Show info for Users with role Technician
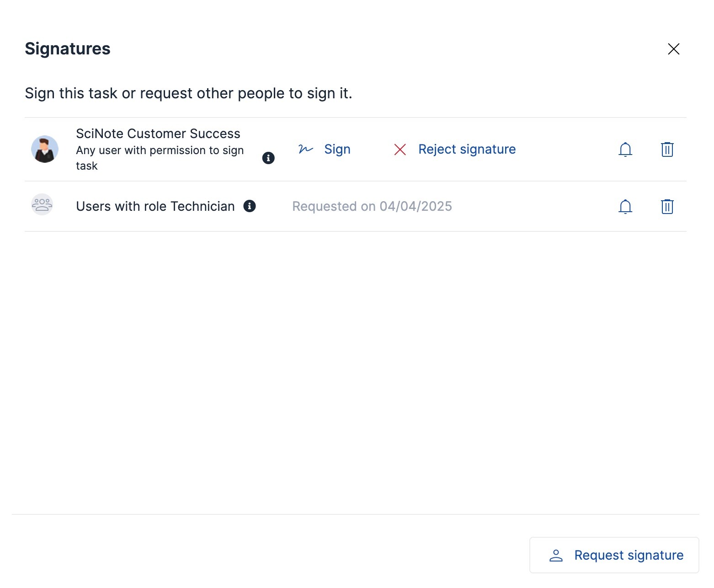The image size is (714, 588). pyautogui.click(x=250, y=206)
